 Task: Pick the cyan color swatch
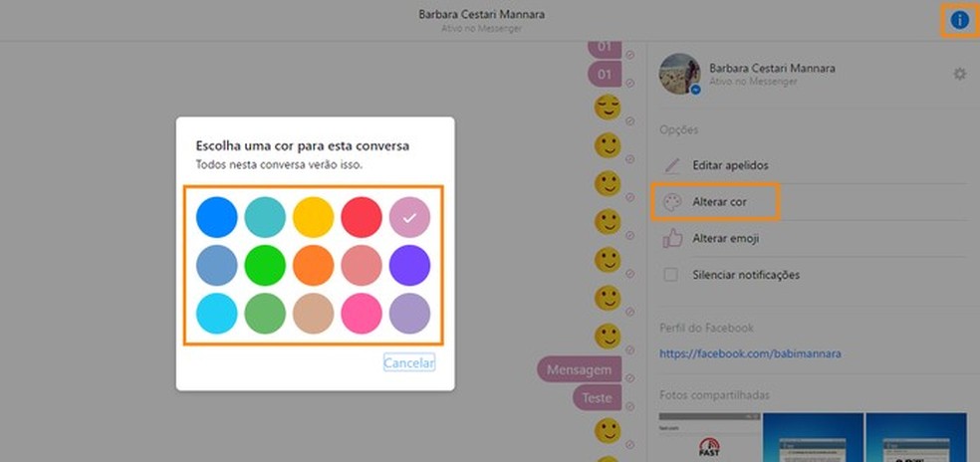click(217, 314)
